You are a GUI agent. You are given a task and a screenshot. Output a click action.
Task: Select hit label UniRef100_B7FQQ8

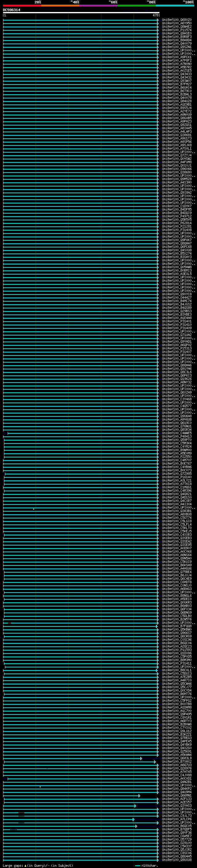pyautogui.click(x=176, y=626)
